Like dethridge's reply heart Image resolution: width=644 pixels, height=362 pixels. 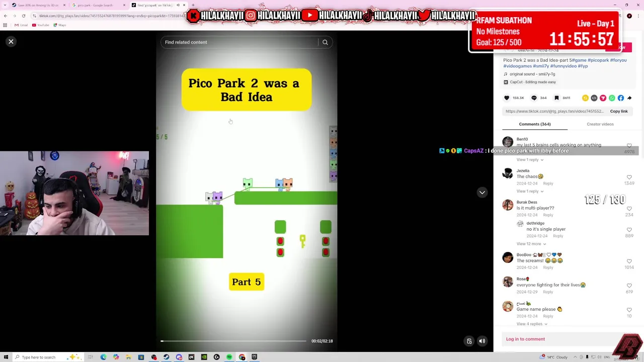[629, 230]
